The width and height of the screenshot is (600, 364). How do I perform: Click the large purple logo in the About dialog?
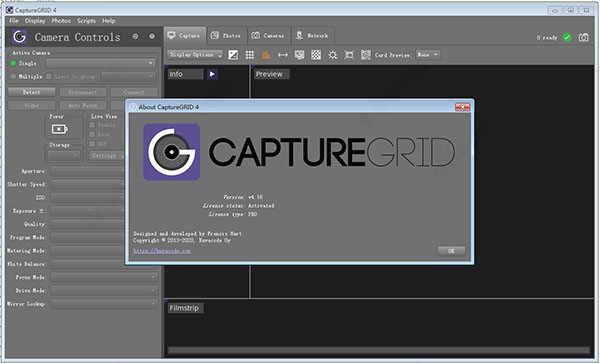pyautogui.click(x=172, y=152)
